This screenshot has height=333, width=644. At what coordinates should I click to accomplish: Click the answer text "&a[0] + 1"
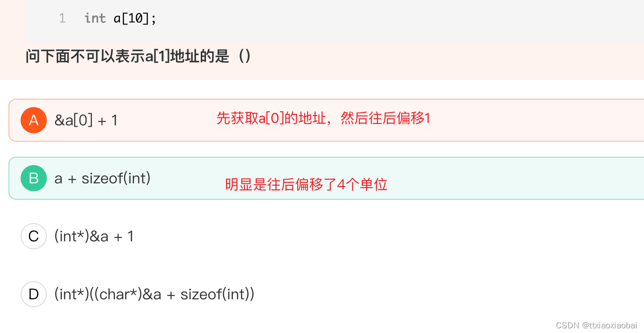[x=86, y=120]
